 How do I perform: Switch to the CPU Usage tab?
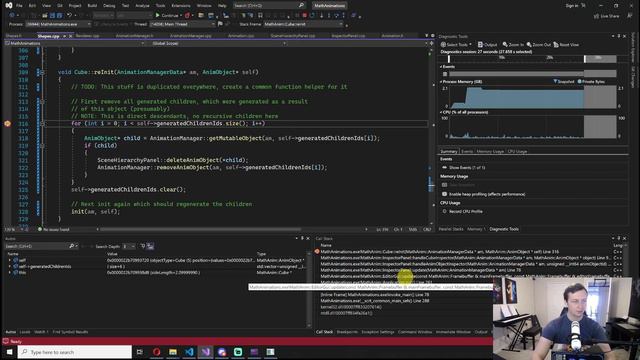coord(517,151)
